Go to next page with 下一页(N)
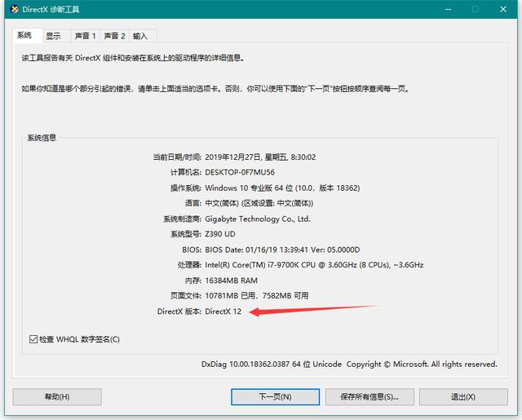 [276, 396]
